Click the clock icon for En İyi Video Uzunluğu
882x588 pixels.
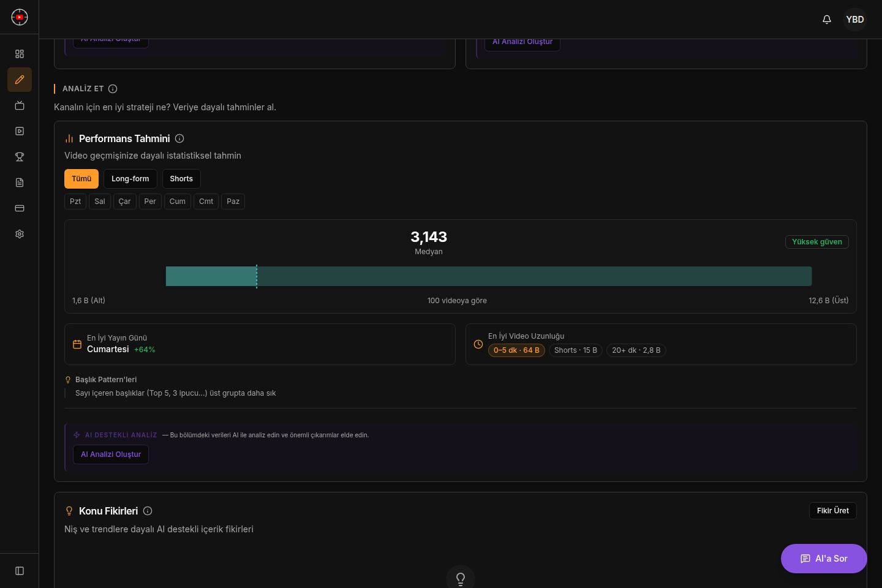tap(478, 344)
